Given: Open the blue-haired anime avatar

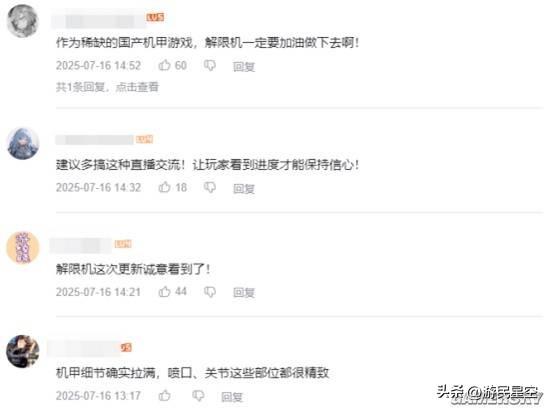Looking at the screenshot, I should tap(23, 143).
